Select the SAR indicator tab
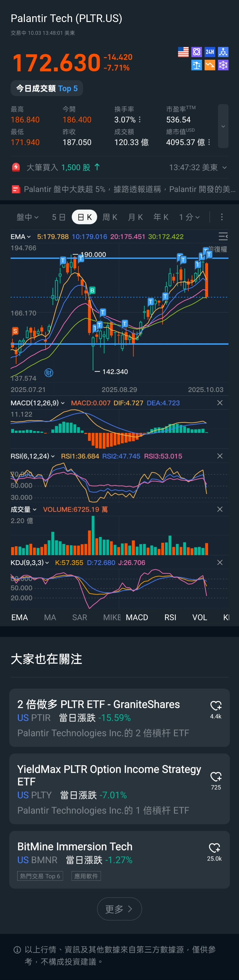 (x=79, y=617)
